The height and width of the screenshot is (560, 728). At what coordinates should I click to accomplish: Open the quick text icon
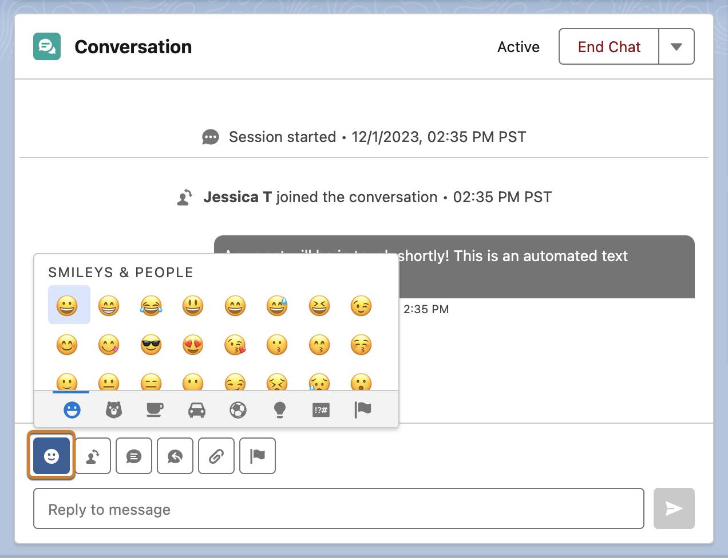[133, 456]
